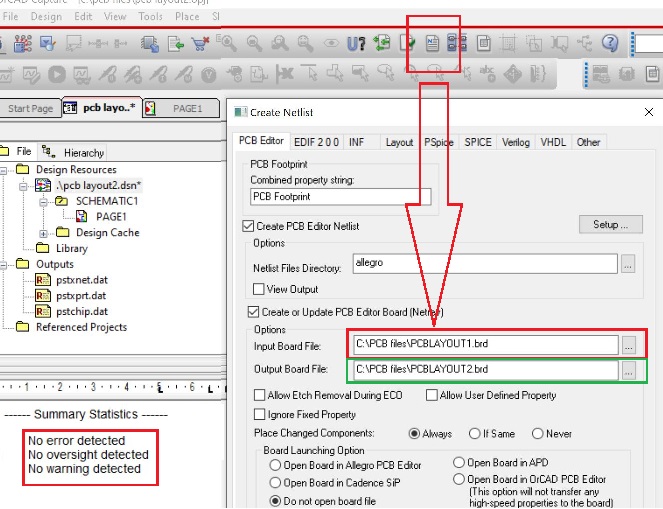The height and width of the screenshot is (509, 663).
Task: Click the Bill of Materials toolbar icon
Action: 483,44
